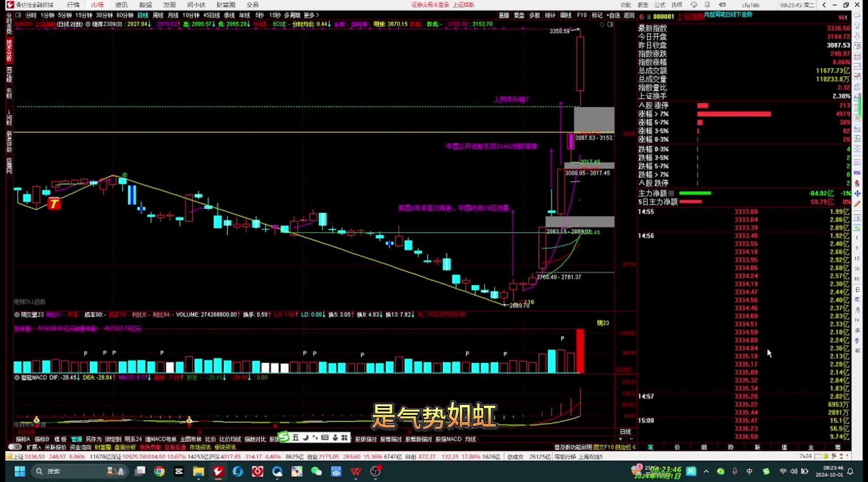Open the 智能MACD indicator settings circle

pos(17,378)
